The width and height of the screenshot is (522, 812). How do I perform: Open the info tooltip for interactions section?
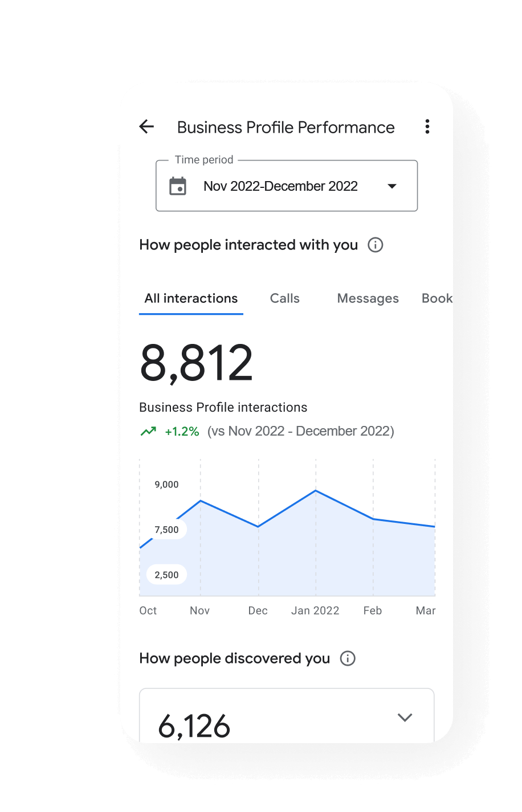[x=375, y=245]
